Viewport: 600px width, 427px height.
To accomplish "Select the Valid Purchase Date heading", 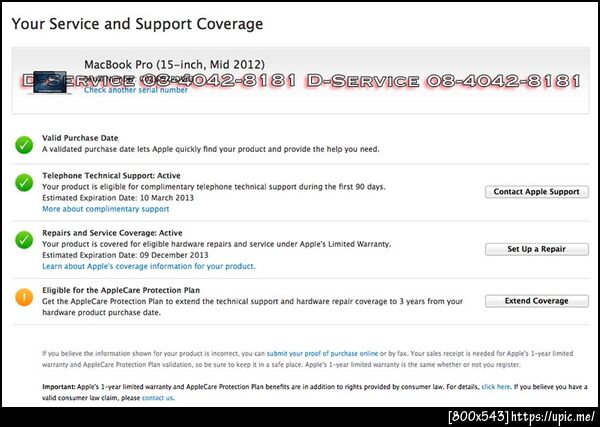I will point(80,138).
